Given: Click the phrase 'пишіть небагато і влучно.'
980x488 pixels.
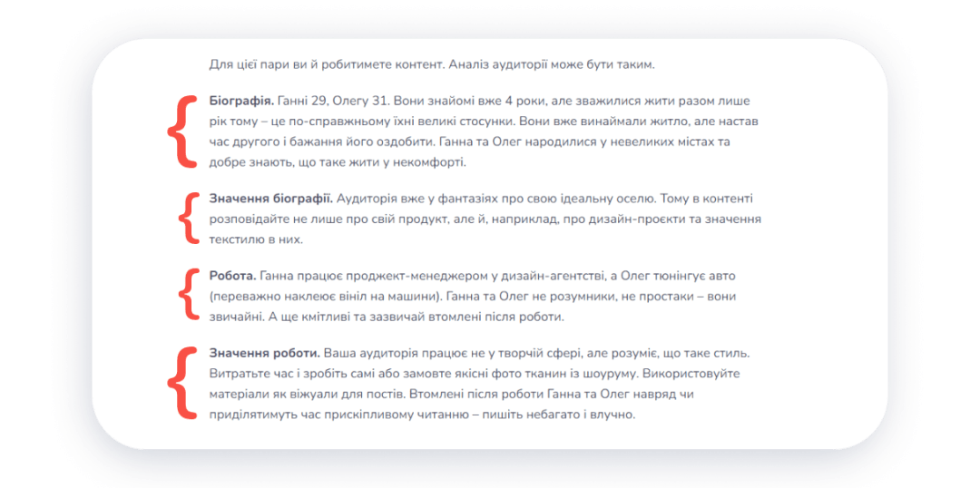Looking at the screenshot, I should pyautogui.click(x=558, y=415).
